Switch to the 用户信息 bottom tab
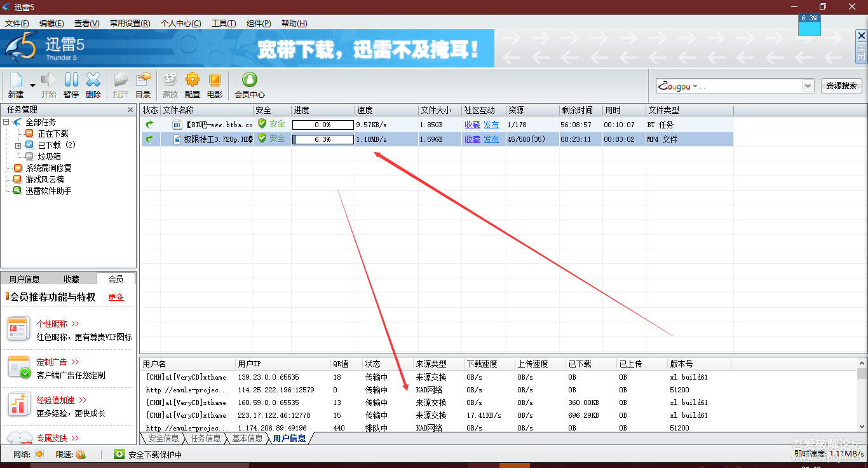 (290, 438)
